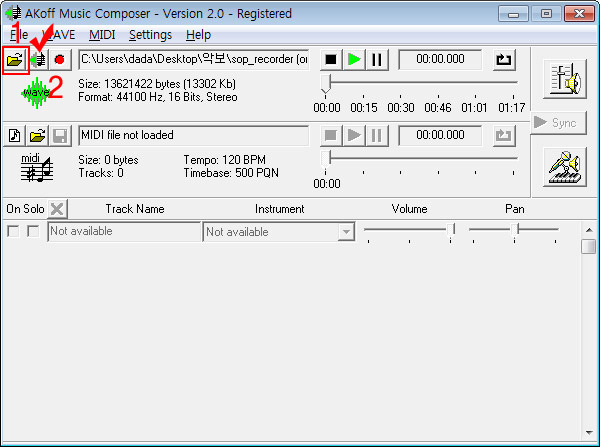Image resolution: width=600 pixels, height=447 pixels.
Task: Open the microphone to MIDI recognition icon
Action: click(x=565, y=167)
